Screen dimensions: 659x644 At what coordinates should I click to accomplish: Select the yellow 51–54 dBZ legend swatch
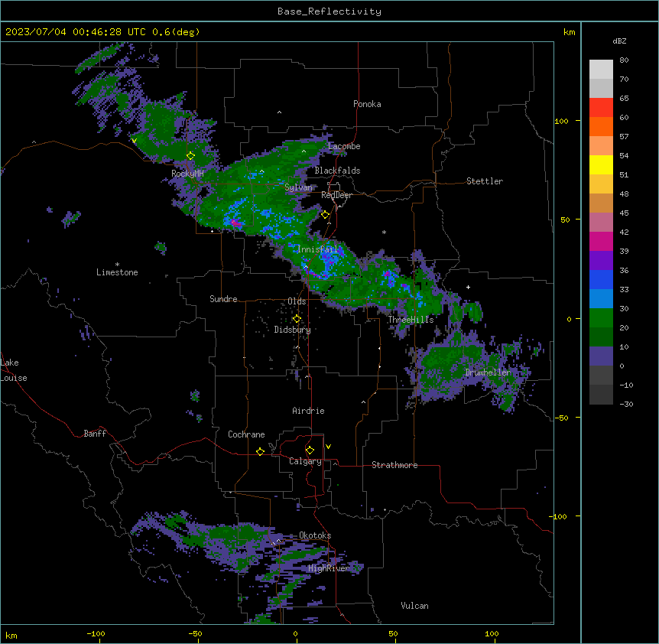point(601,164)
